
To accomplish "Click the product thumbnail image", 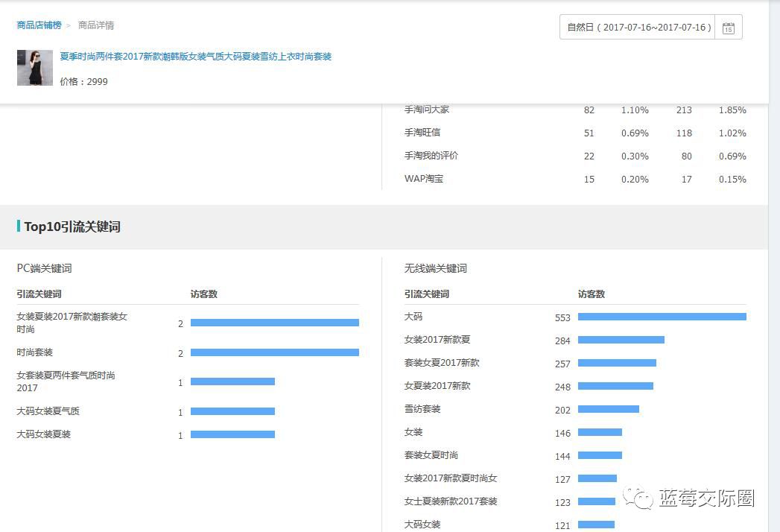I will click(34, 67).
